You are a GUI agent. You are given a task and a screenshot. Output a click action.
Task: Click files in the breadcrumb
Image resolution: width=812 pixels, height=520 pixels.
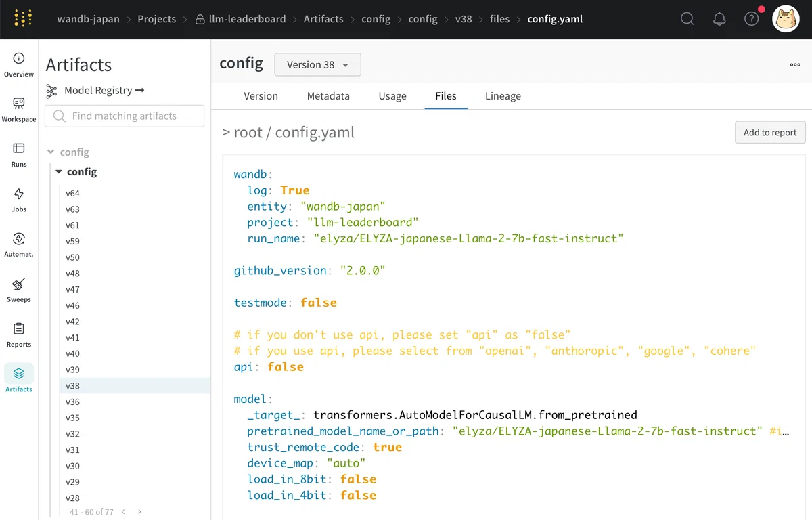point(499,19)
